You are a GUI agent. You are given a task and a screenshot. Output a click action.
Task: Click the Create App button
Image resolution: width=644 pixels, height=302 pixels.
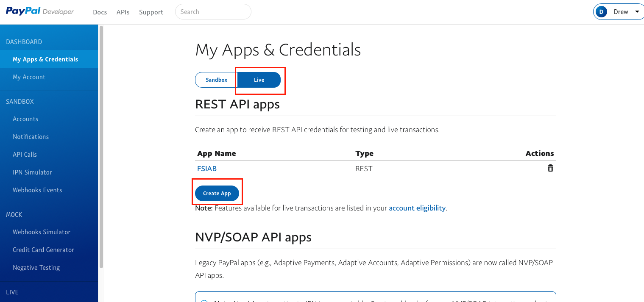point(217,193)
